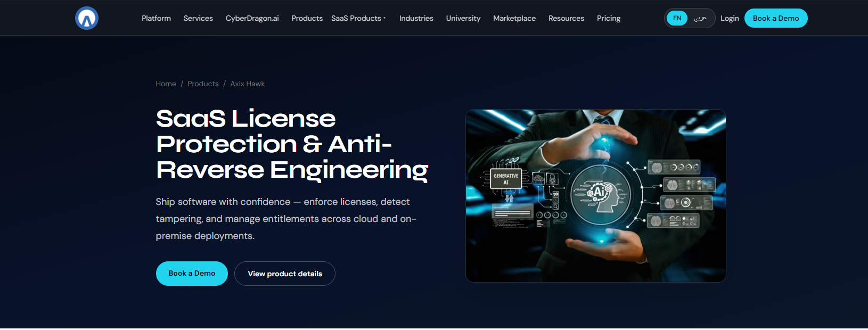Open the Pricing page
The image size is (868, 330).
click(x=609, y=18)
